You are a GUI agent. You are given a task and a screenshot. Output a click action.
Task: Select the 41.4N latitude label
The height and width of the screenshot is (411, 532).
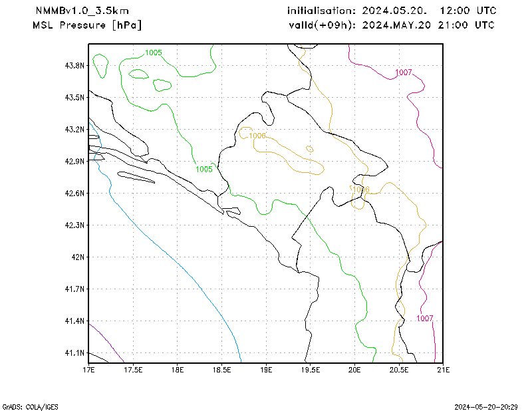point(74,321)
